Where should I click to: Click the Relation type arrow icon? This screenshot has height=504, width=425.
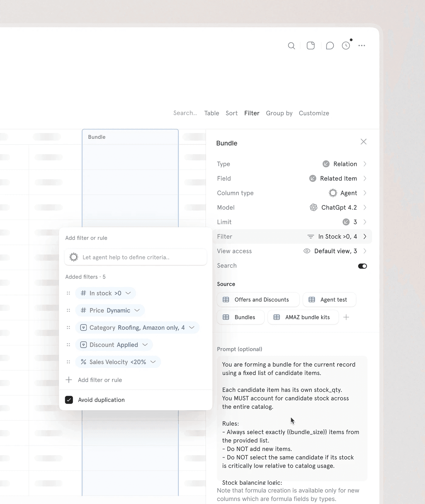click(x=326, y=164)
